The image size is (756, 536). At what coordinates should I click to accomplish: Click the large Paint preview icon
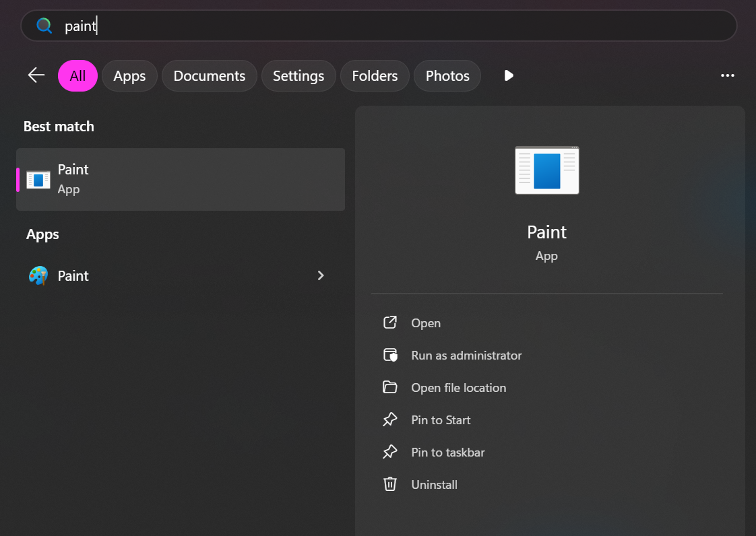(x=546, y=170)
